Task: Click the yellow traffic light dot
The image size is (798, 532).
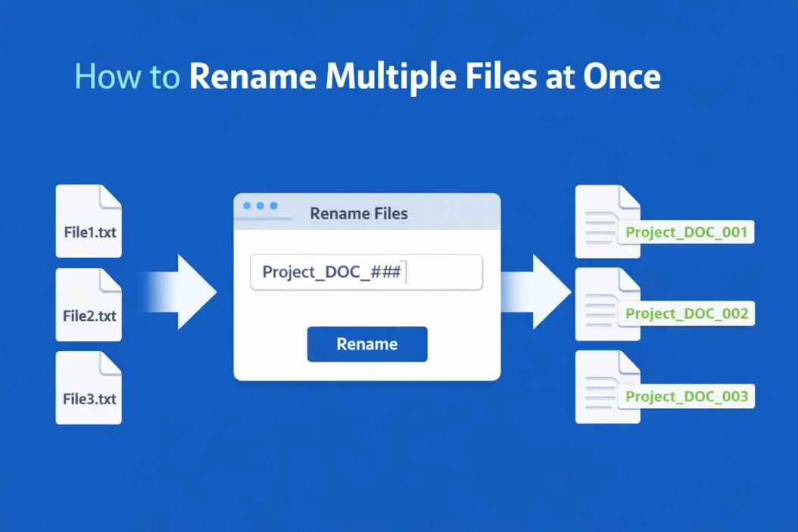Action: point(260,206)
